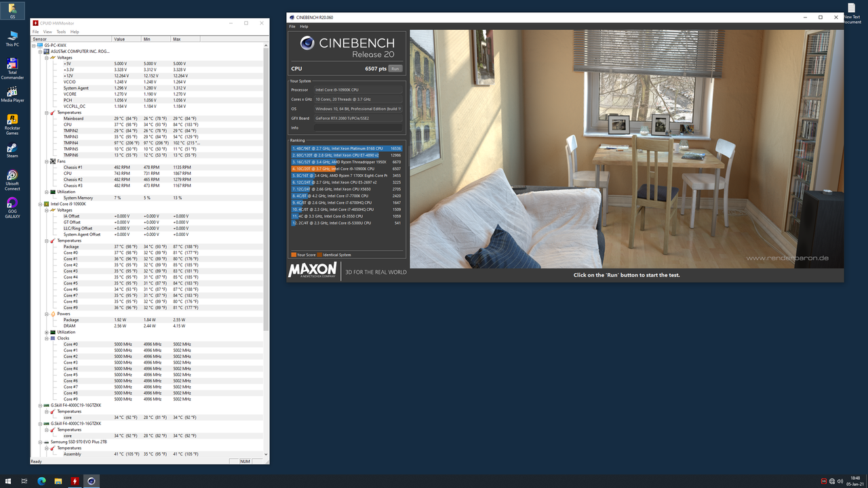Image resolution: width=868 pixels, height=488 pixels.
Task: Click the Value column header
Action: point(127,39)
